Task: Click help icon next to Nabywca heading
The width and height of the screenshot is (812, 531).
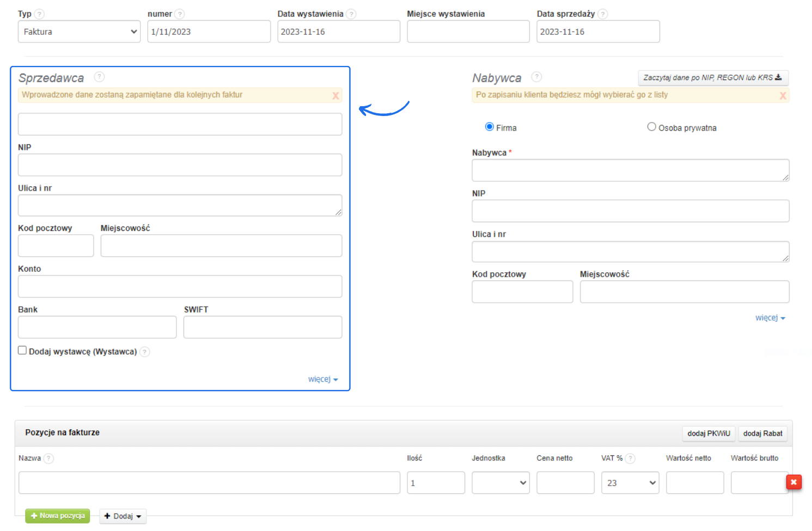Action: (x=536, y=77)
